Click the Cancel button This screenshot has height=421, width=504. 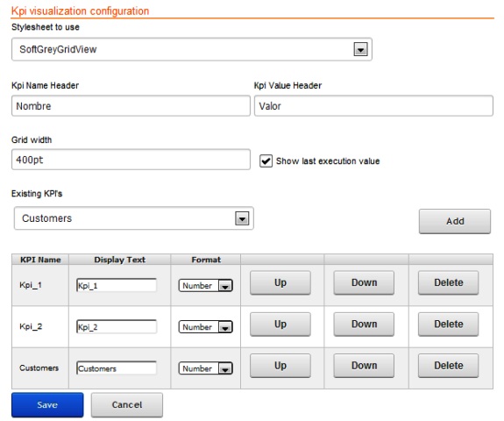click(x=127, y=405)
